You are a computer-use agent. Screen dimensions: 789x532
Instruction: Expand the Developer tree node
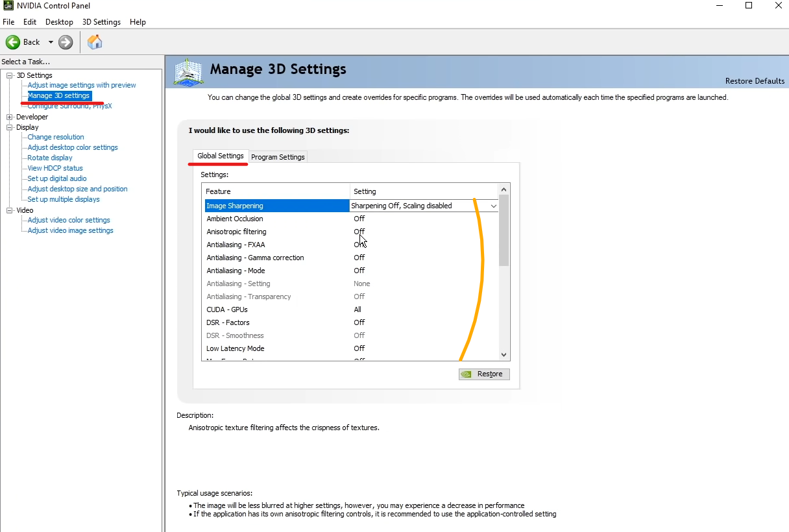[x=10, y=117]
